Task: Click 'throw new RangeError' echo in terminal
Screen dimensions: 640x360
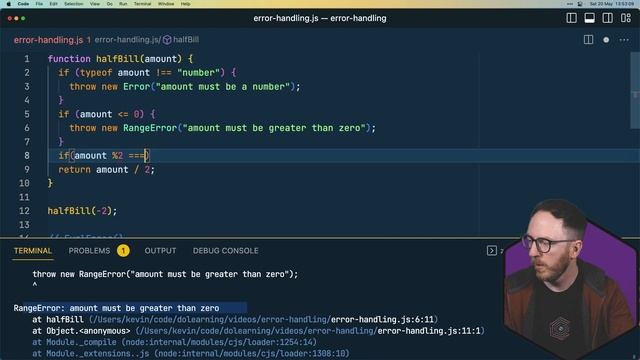Action: (x=165, y=274)
